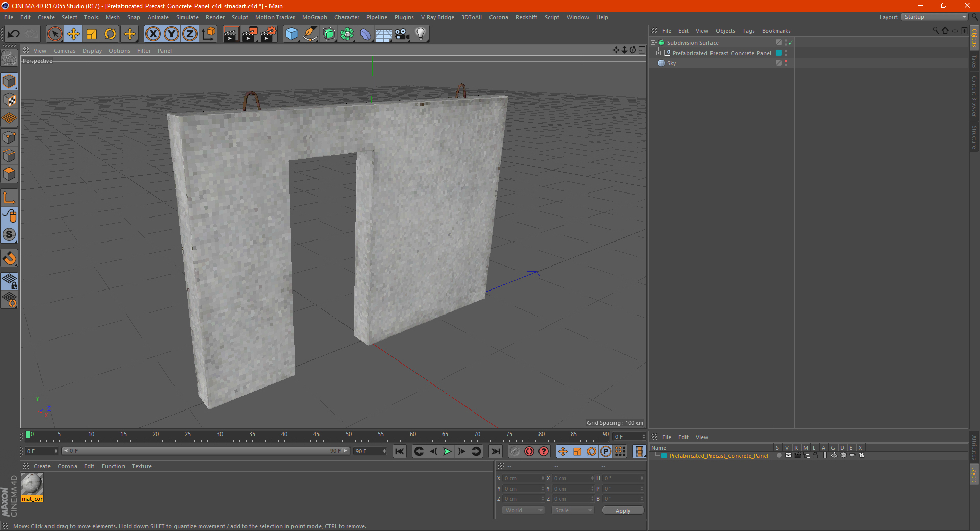Collapse the Subdivision Surface tree item
The height and width of the screenshot is (531, 980).
(653, 43)
